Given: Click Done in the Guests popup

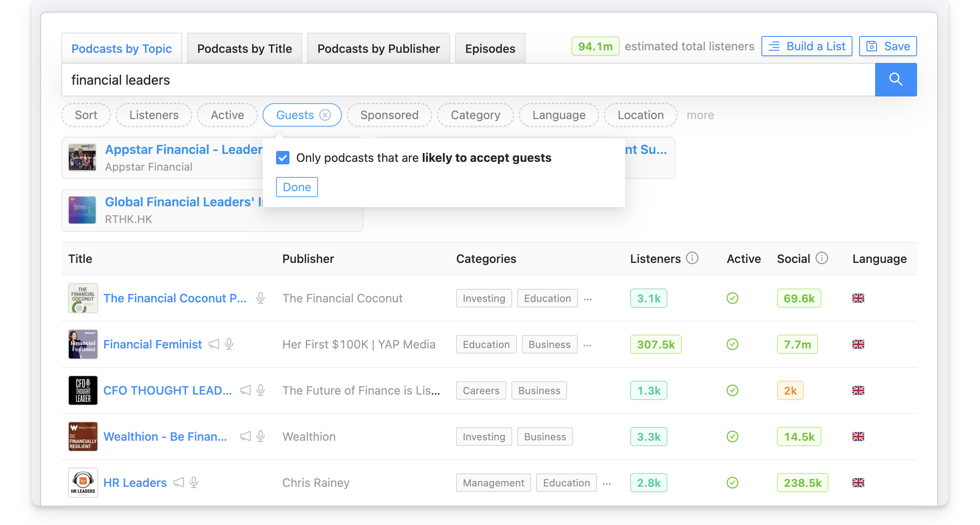Looking at the screenshot, I should [297, 187].
